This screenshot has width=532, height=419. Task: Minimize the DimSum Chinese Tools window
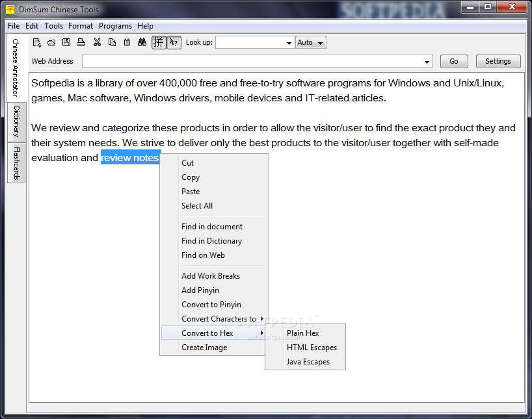[470, 6]
